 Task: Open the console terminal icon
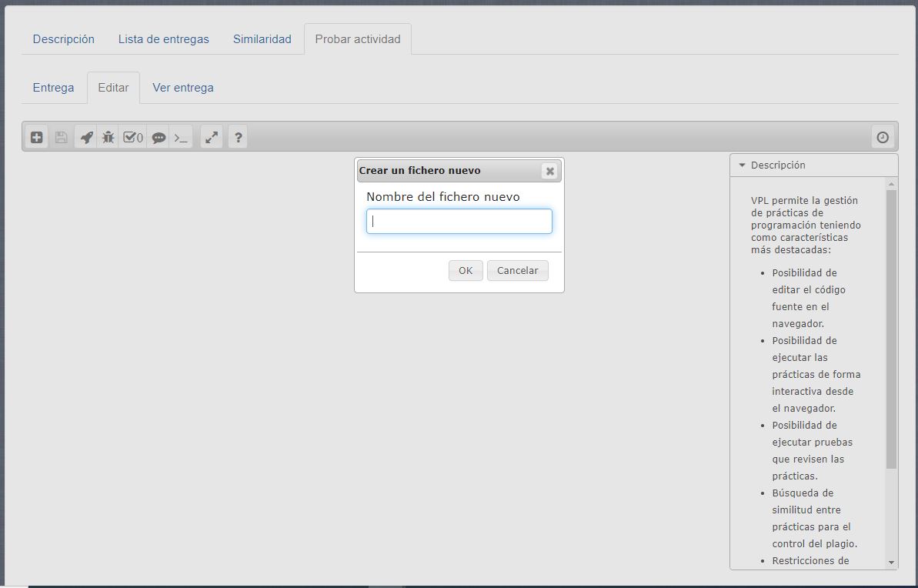181,138
